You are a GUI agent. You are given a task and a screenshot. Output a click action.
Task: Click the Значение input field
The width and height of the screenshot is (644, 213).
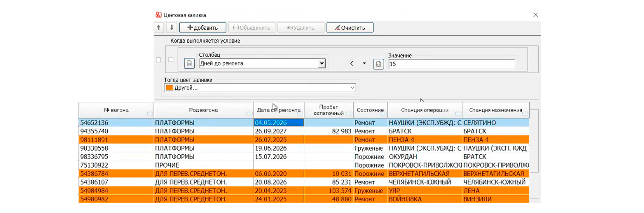pyautogui.click(x=451, y=64)
